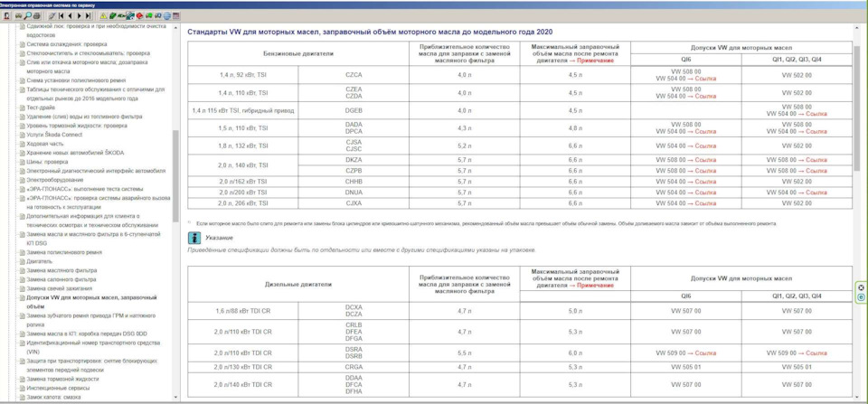Click the '4,3 л' oil quantity cell

pyautogui.click(x=465, y=128)
